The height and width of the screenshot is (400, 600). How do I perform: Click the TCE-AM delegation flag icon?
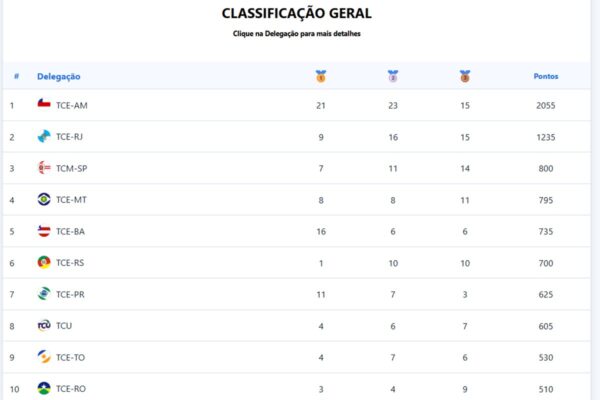coord(44,104)
